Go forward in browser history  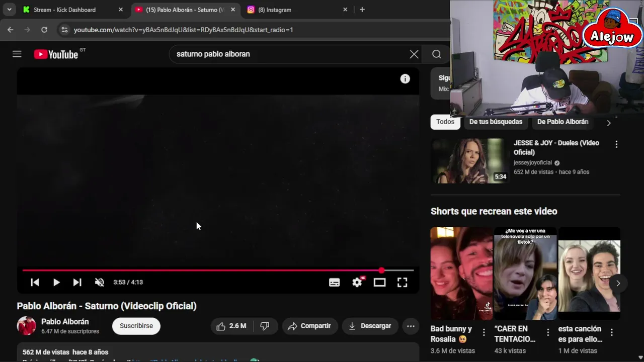(27, 30)
